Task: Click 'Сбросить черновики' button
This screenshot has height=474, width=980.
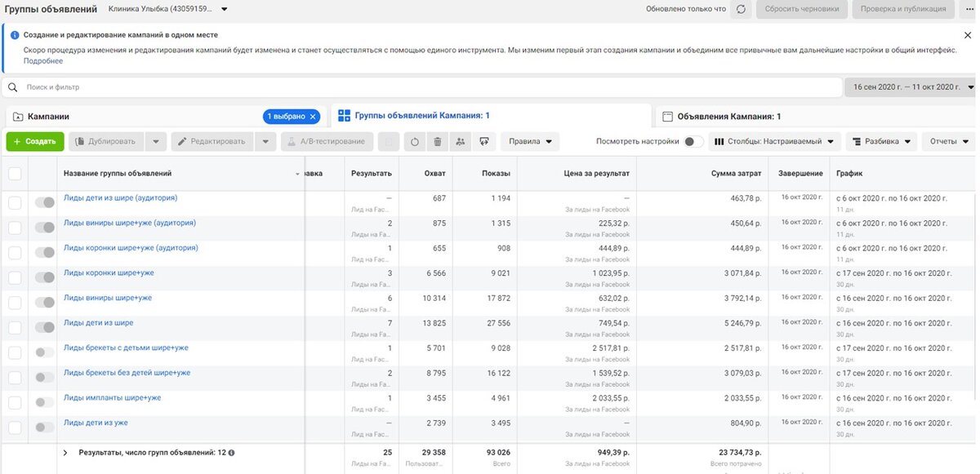Action: (800, 9)
